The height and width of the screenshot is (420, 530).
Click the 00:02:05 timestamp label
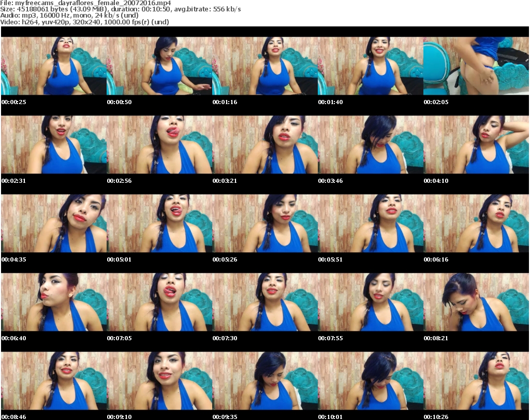[x=436, y=102]
